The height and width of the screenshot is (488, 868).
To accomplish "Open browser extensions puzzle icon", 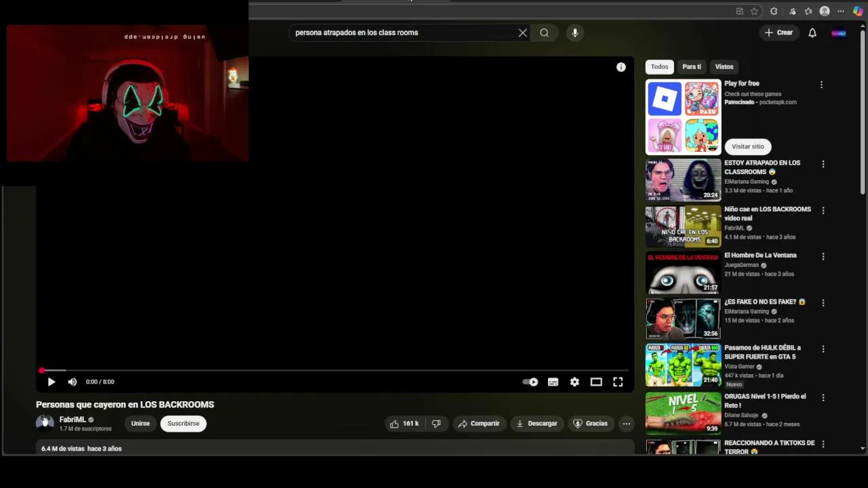I will pyautogui.click(x=774, y=11).
